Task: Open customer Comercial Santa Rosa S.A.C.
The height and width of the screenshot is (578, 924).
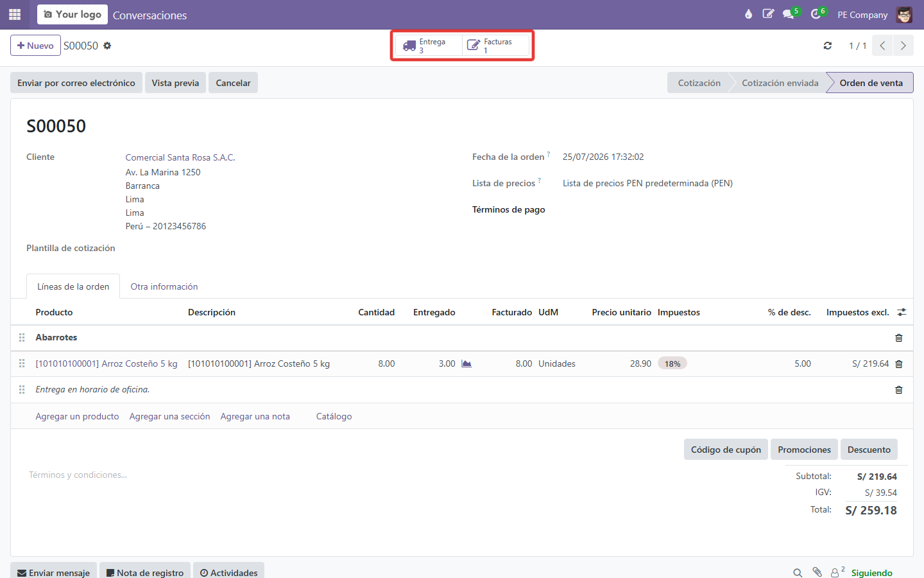Action: (180, 157)
